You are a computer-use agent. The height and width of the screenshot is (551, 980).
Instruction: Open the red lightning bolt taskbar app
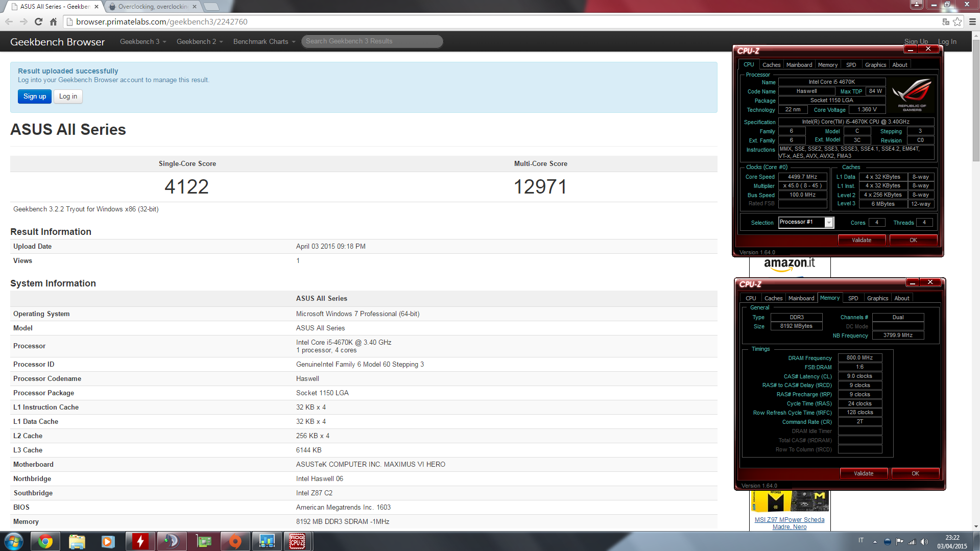click(140, 541)
